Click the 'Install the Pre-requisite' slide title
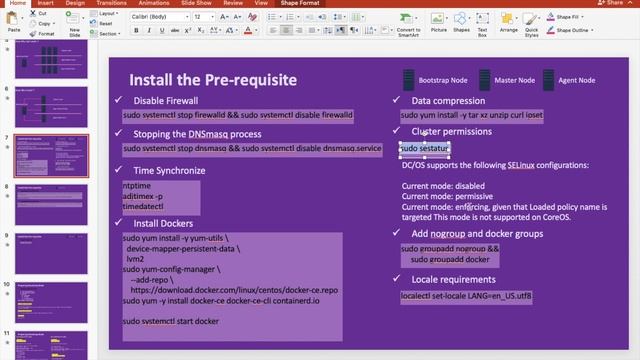Screen dimensions: 640x360 coord(213,80)
